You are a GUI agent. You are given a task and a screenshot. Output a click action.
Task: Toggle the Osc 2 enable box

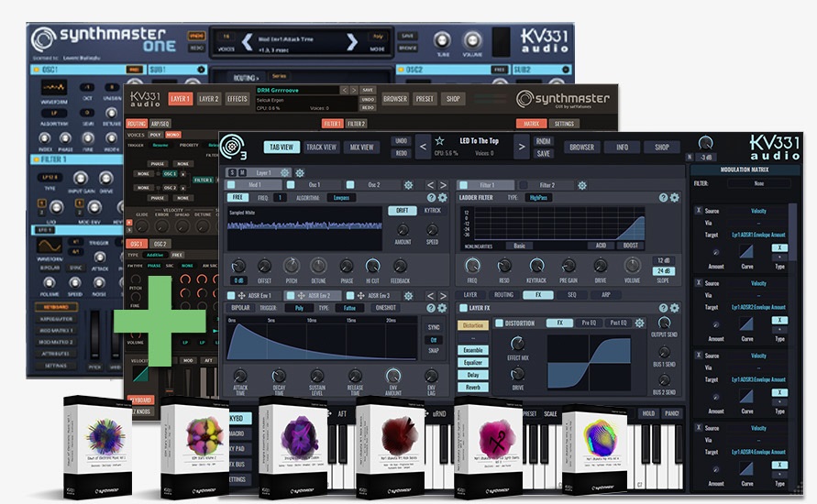click(350, 185)
